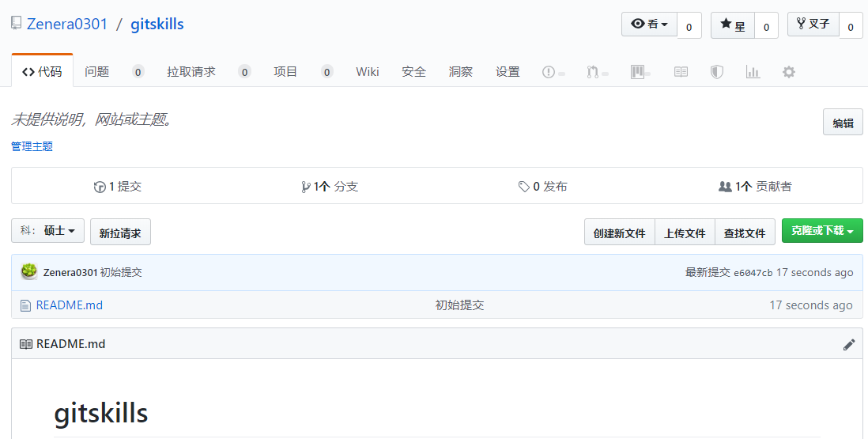This screenshot has width=868, height=439.
Task: Click the 新拉请求 button
Action: (120, 233)
